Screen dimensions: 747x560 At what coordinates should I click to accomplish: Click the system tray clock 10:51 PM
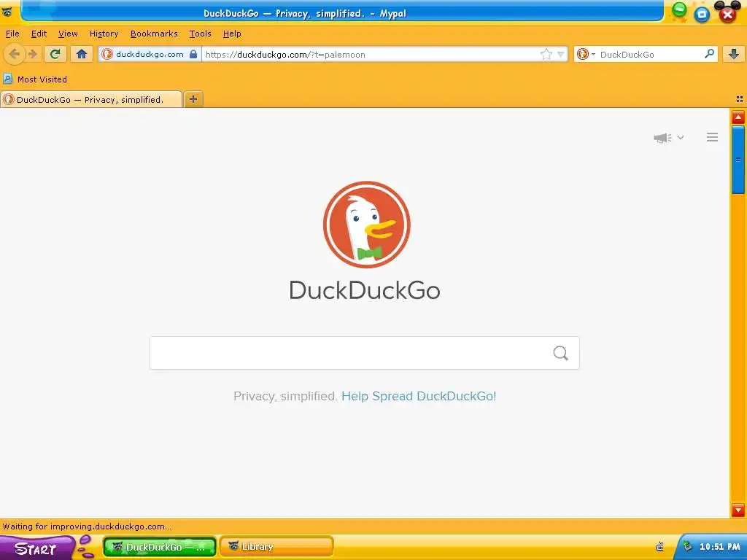720,547
